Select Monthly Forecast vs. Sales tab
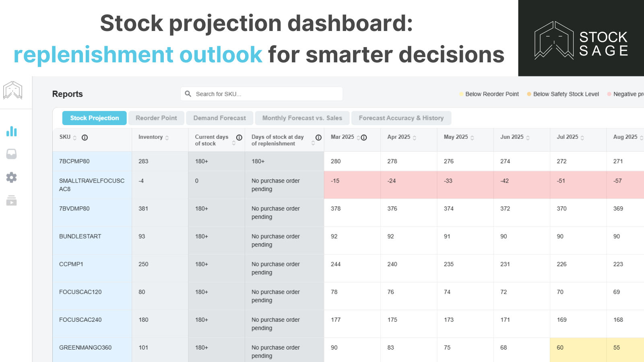Viewport: 644px width, 362px height. [x=302, y=118]
